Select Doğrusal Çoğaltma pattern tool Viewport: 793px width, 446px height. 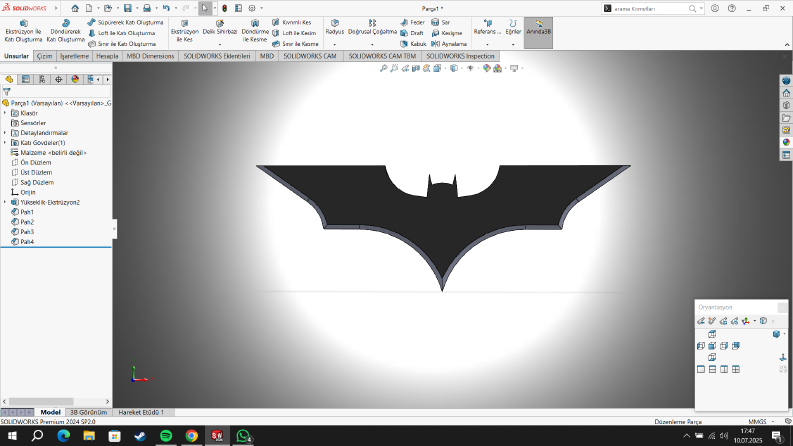pos(372,27)
